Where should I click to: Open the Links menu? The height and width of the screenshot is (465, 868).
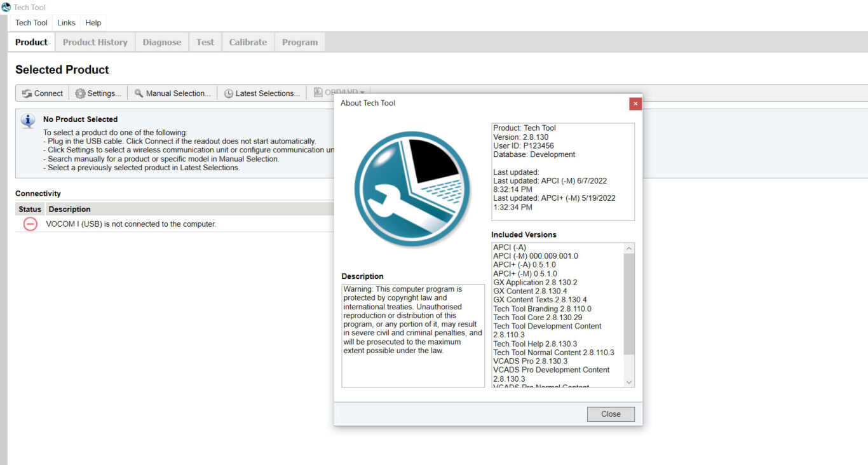[66, 23]
